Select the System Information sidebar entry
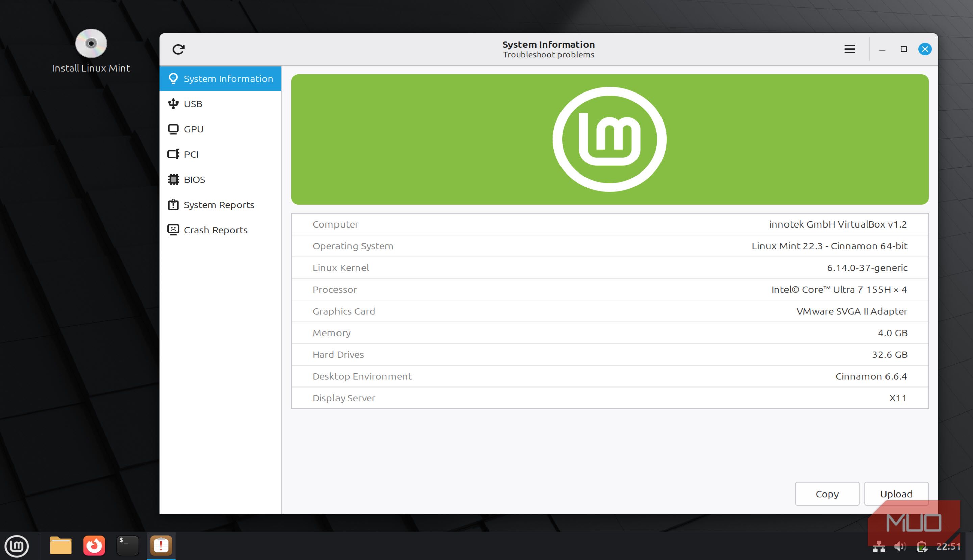Screen dimensions: 973x560 221,78
